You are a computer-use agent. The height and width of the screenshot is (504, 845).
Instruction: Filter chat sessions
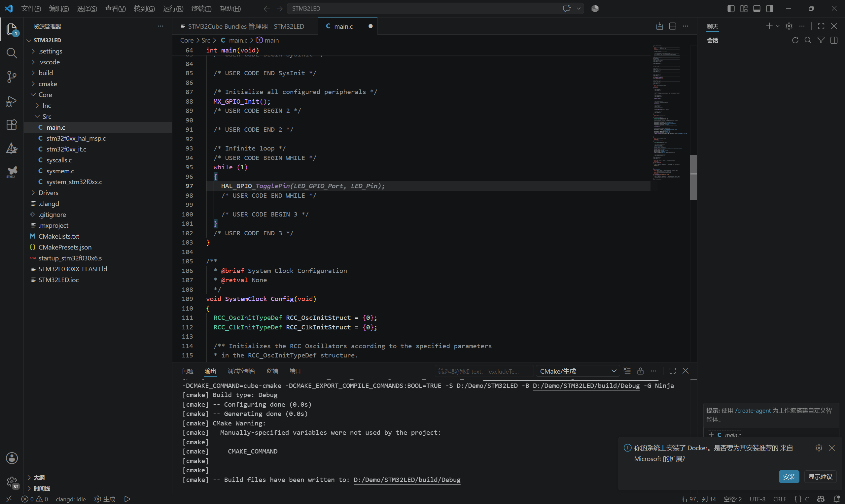coord(821,40)
